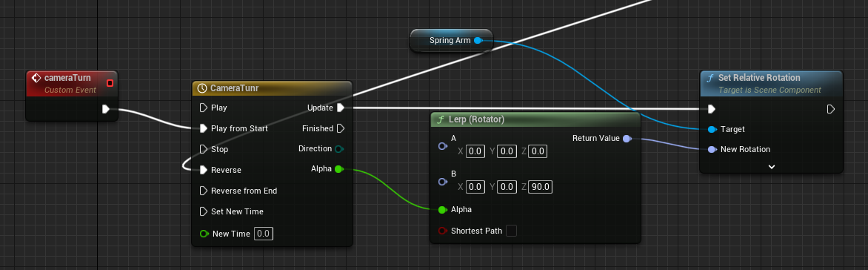868x270 pixels.
Task: Click the Lerp node's B rotator pin
Action: click(442, 182)
